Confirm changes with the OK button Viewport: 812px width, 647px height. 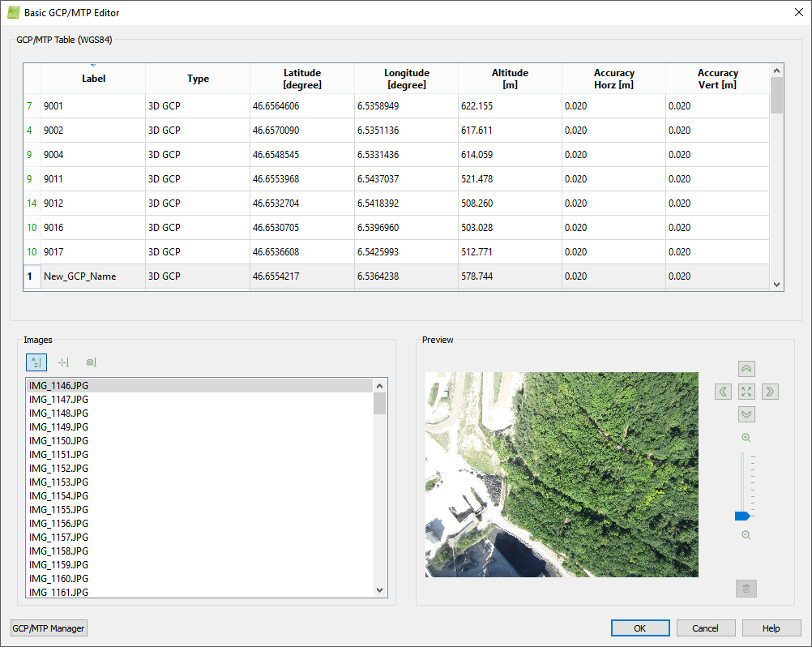(x=639, y=628)
